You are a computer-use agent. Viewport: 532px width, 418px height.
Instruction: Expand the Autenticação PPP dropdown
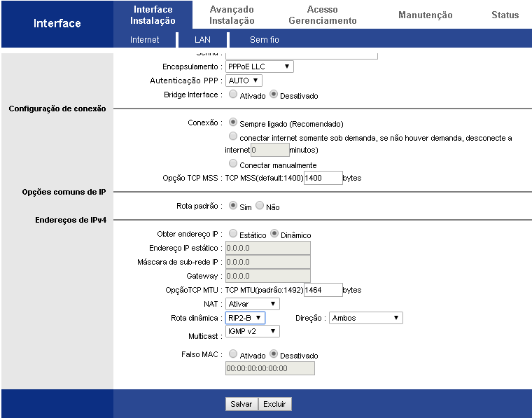click(244, 81)
